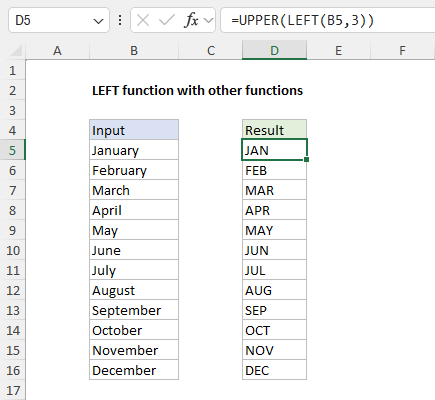Image resolution: width=435 pixels, height=400 pixels.
Task: Select the cell containing September
Action: click(134, 310)
